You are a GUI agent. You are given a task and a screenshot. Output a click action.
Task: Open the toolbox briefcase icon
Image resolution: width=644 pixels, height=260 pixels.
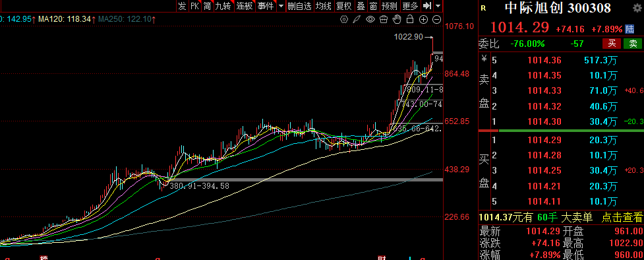click(384, 19)
